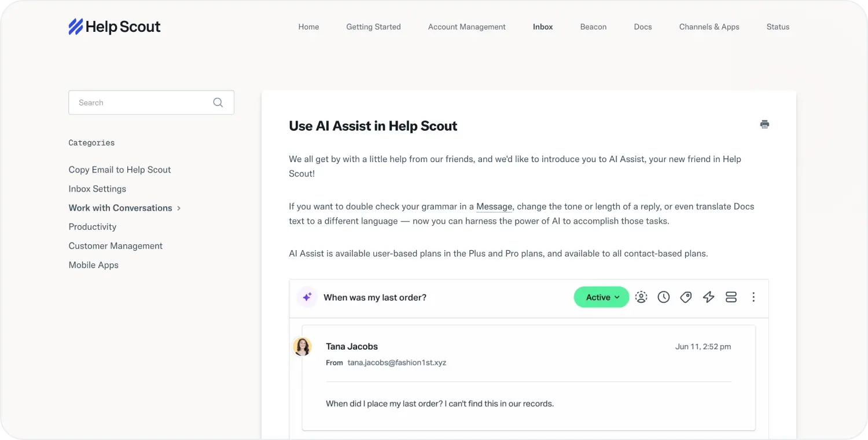Screen dimensions: 868x440
Task: Open the Active status dropdown
Action: (601, 297)
